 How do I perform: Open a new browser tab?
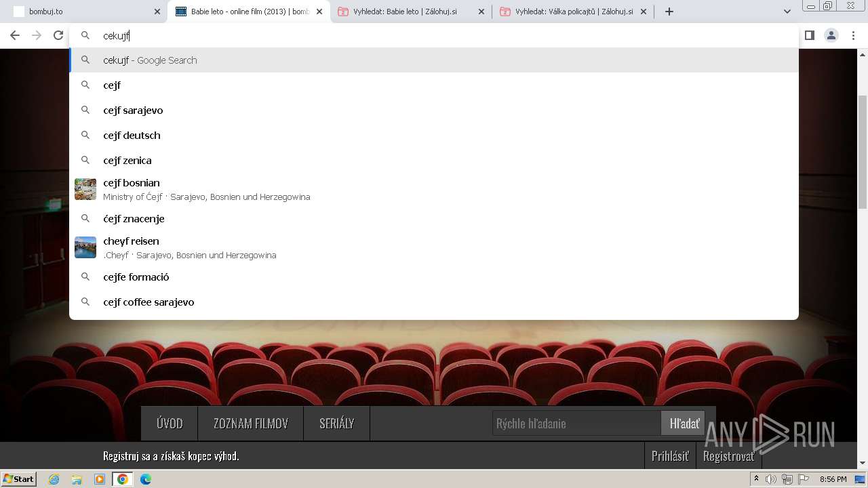[669, 12]
